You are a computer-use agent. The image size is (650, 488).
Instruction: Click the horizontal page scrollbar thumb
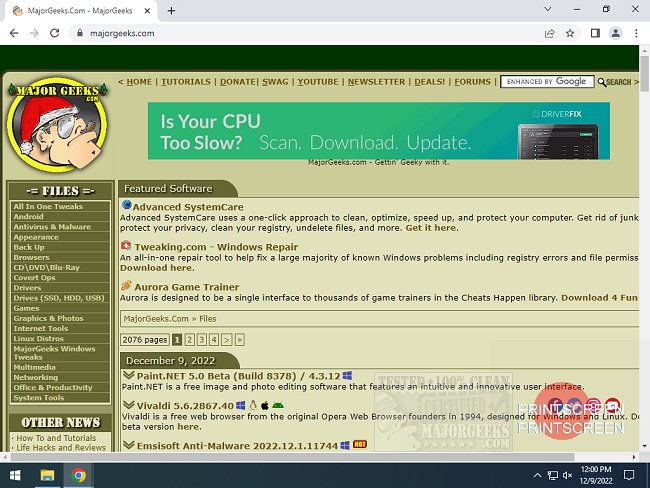coord(292,457)
